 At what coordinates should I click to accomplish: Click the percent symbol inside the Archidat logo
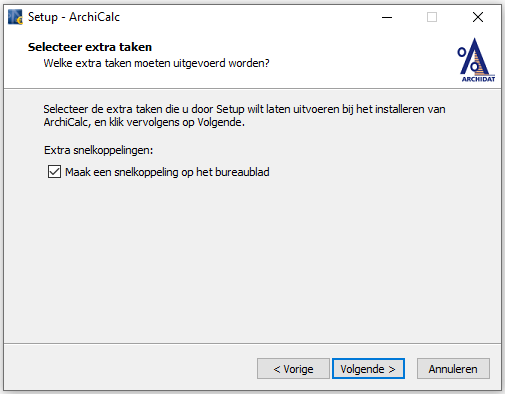click(468, 60)
